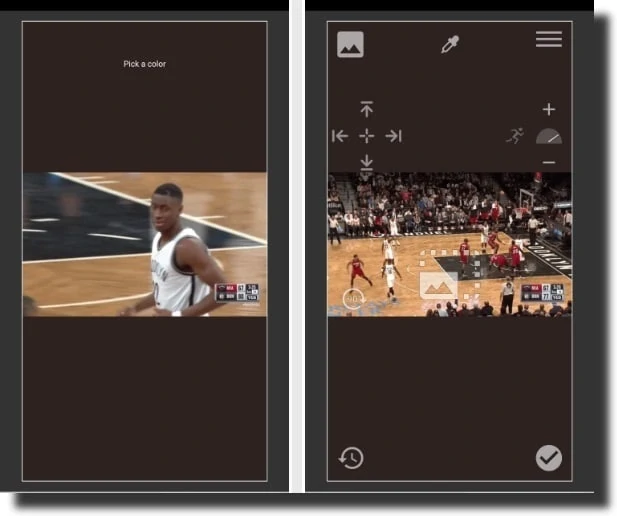Tap the image placeholder overlay on the court
The height and width of the screenshot is (516, 617).
point(439,285)
